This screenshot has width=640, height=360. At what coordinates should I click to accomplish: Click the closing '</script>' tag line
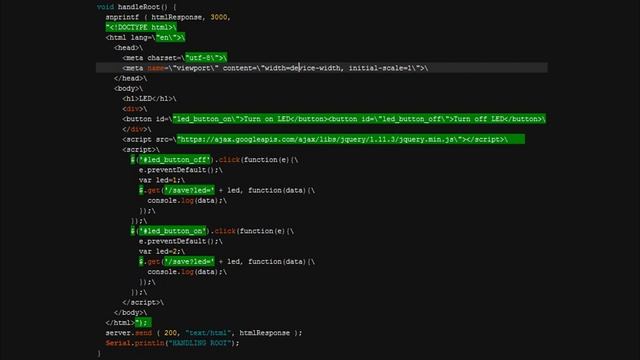click(x=143, y=302)
